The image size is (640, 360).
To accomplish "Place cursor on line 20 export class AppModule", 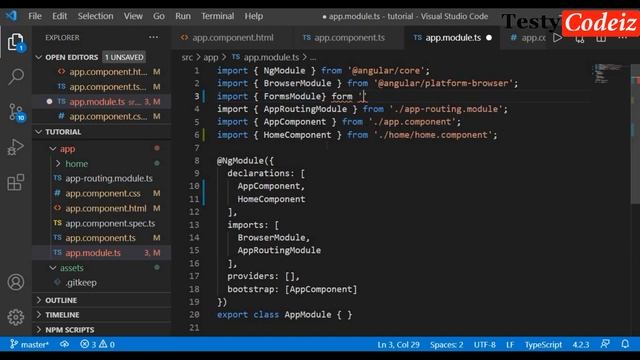I will pyautogui.click(x=284, y=315).
